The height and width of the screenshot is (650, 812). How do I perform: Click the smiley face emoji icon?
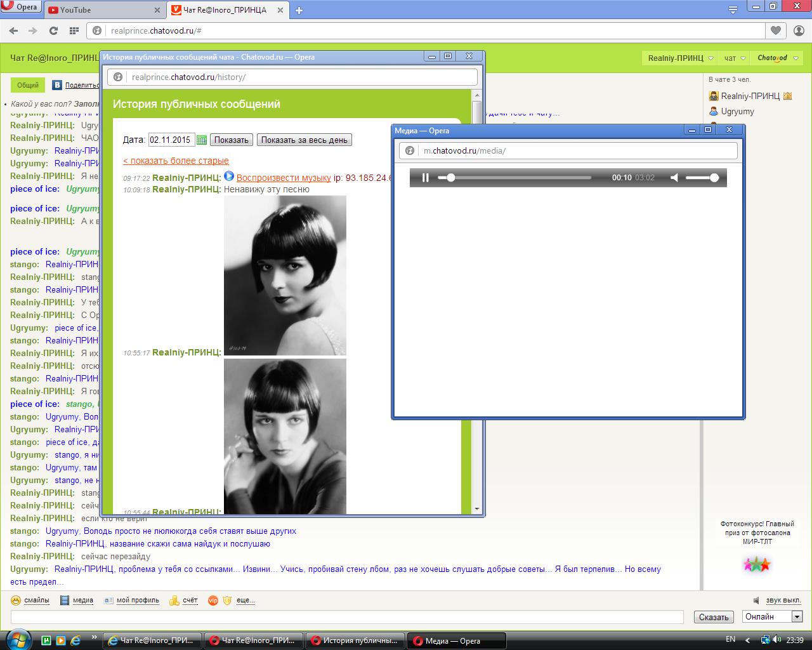[15, 600]
